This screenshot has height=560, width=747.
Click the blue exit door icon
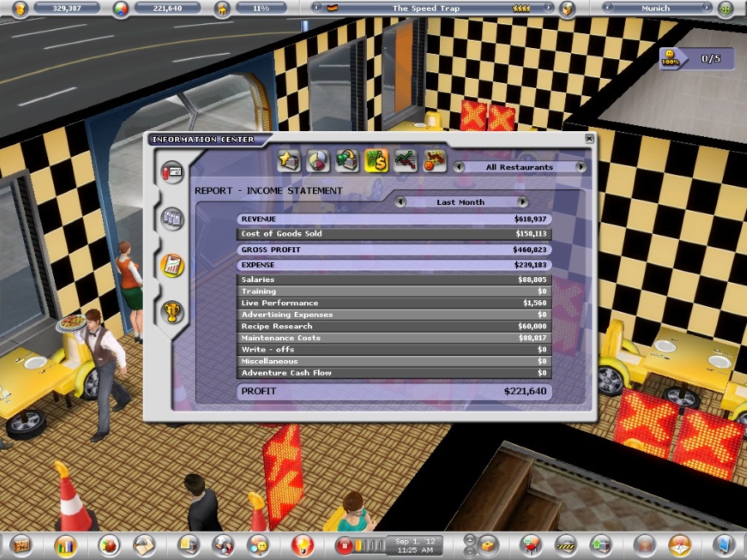[x=724, y=545]
